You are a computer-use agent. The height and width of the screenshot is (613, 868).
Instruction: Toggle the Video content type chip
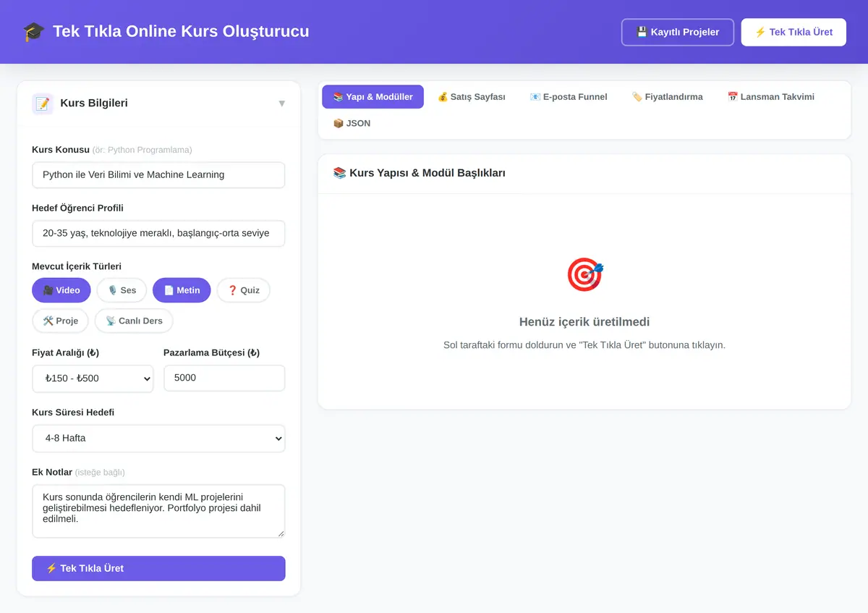61,290
